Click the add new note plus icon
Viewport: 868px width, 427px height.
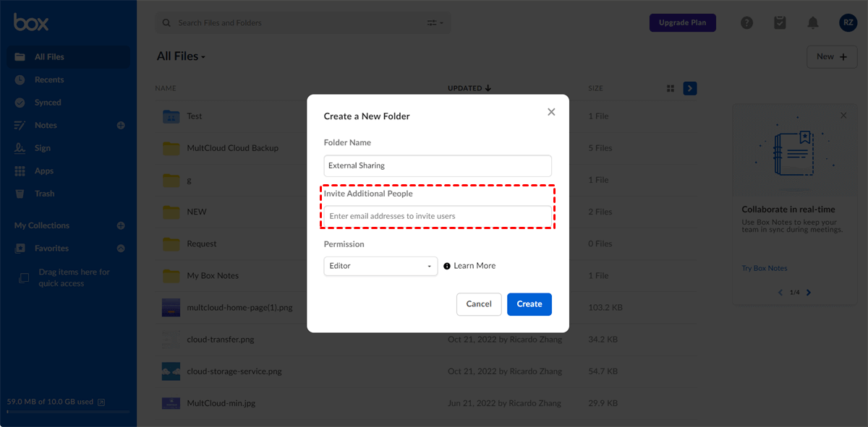(x=121, y=126)
